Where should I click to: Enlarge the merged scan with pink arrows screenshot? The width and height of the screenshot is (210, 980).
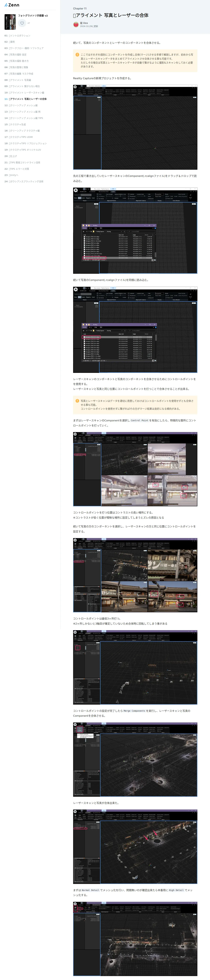pos(135,846)
